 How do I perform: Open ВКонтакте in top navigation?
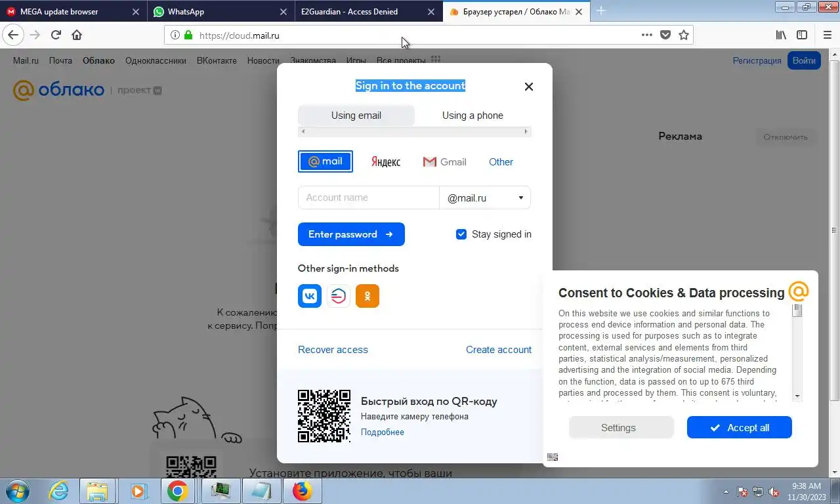[x=217, y=60]
